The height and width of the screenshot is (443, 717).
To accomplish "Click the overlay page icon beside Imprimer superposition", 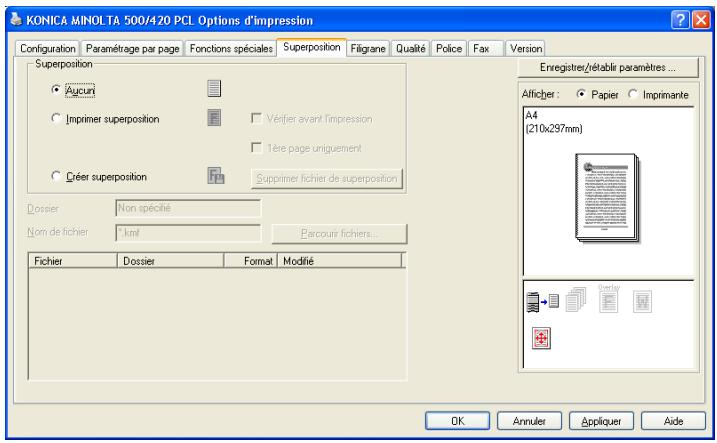I will [x=214, y=117].
